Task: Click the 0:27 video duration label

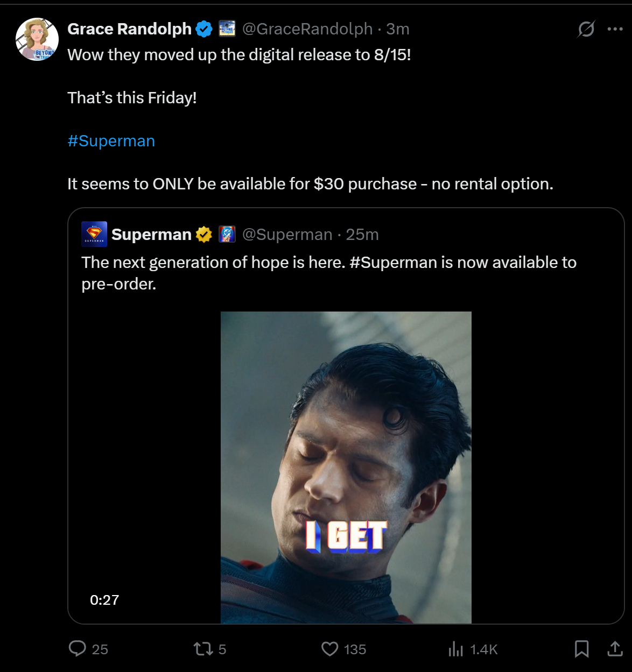Action: [x=104, y=600]
